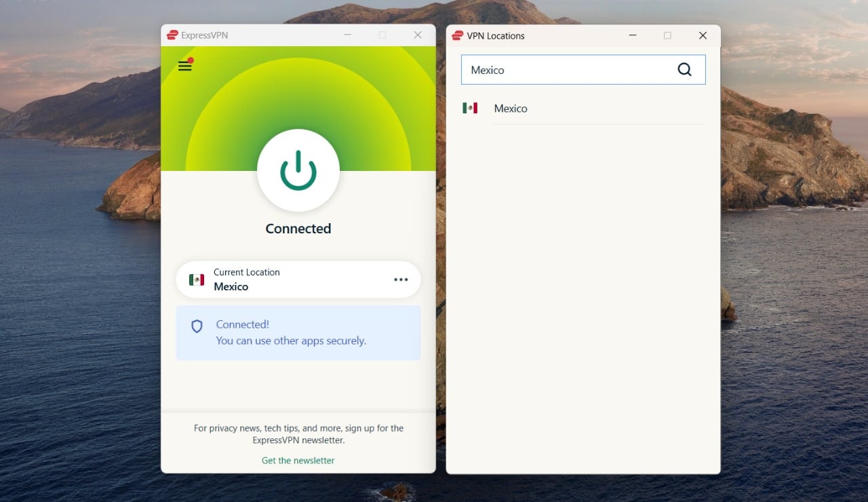Click the Connected status banner
868x502 pixels.
[298, 332]
